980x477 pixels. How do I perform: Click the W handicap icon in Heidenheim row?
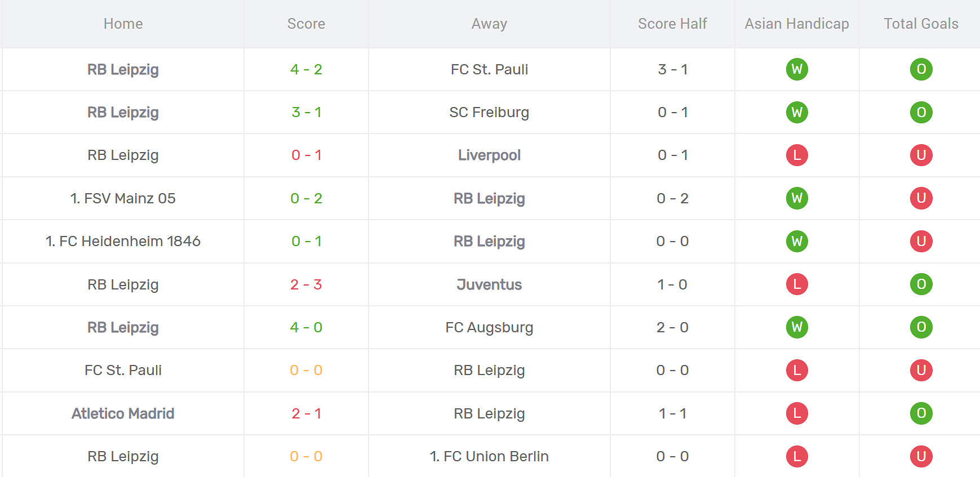click(797, 241)
